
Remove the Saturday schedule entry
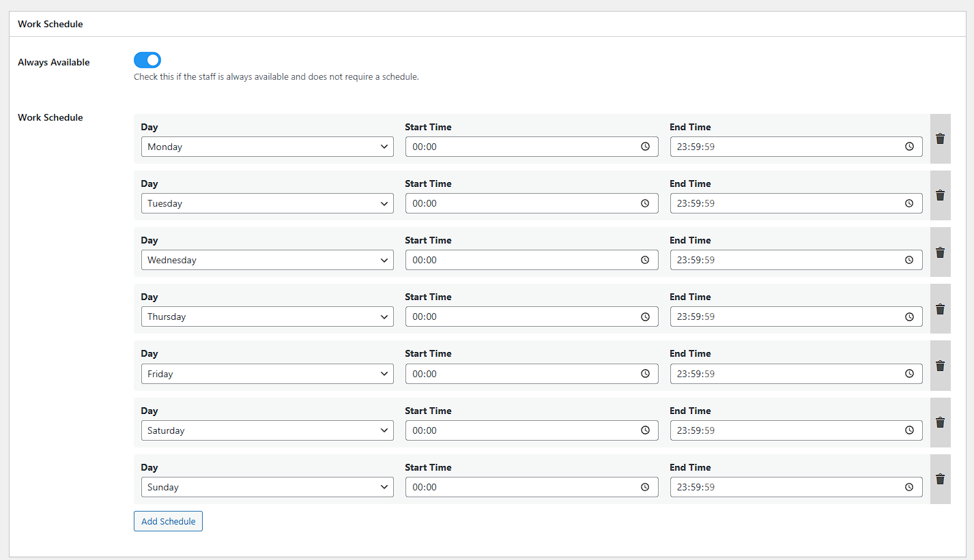[940, 423]
